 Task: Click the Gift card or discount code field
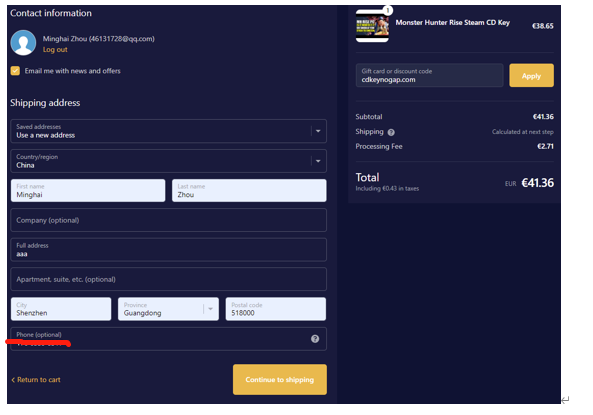[x=429, y=76]
